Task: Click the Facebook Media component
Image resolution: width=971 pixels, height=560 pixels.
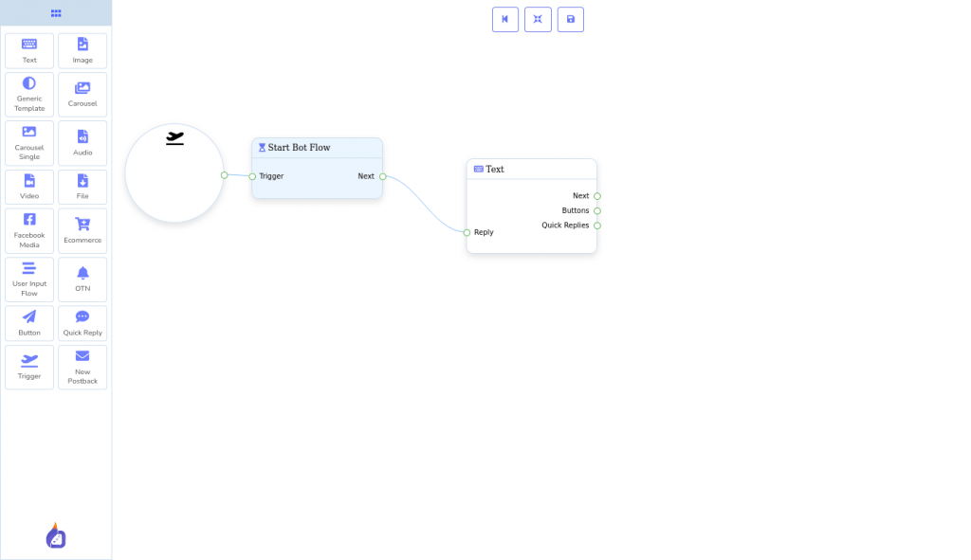Action: point(29,230)
